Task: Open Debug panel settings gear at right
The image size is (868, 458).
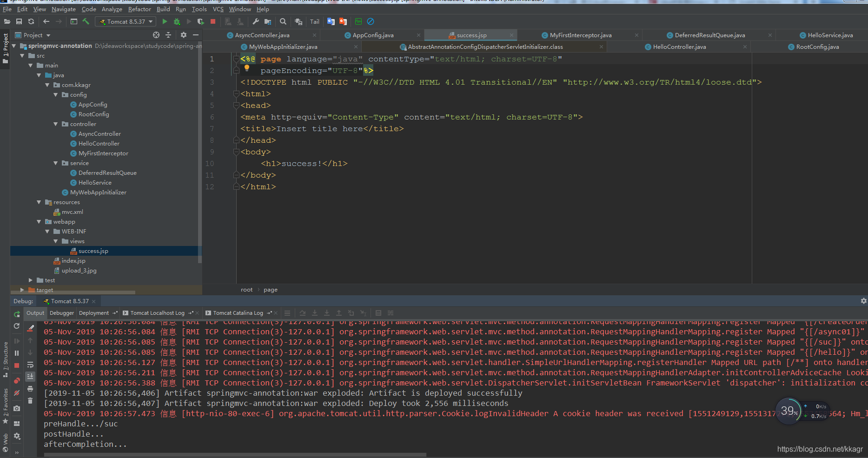Action: (x=863, y=301)
